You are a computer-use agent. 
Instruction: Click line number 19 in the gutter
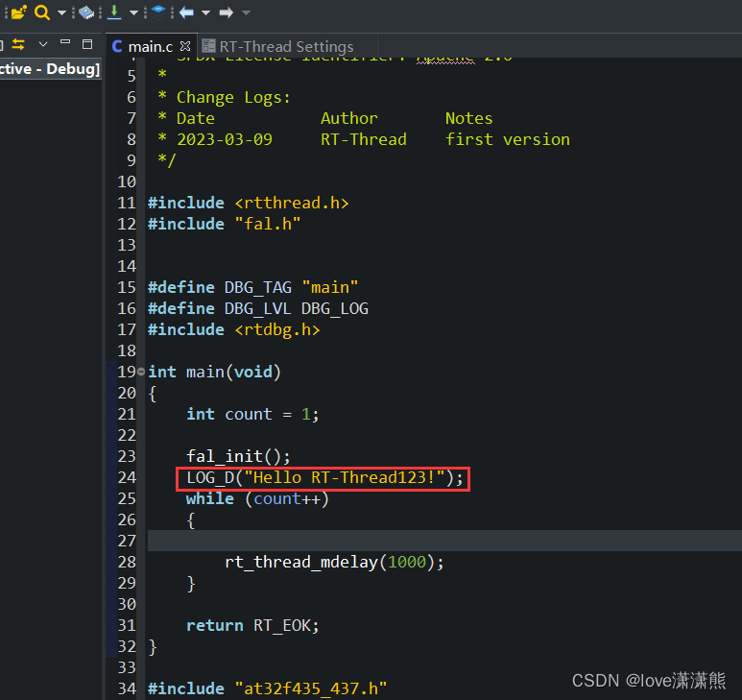127,372
